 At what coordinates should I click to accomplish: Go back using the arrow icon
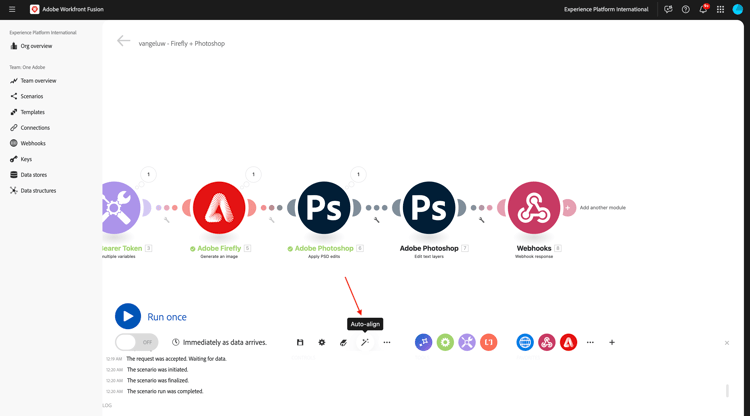coord(123,41)
